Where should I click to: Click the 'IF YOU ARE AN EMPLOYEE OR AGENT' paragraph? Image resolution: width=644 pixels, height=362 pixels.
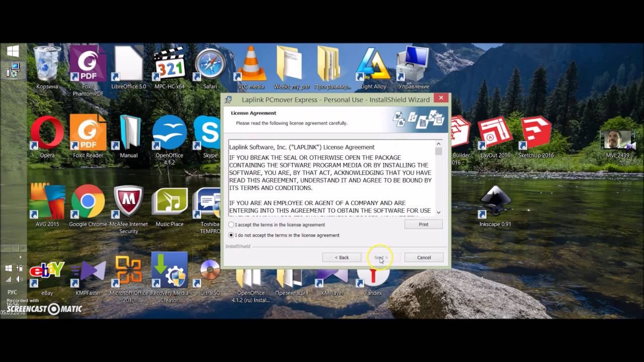click(x=330, y=207)
